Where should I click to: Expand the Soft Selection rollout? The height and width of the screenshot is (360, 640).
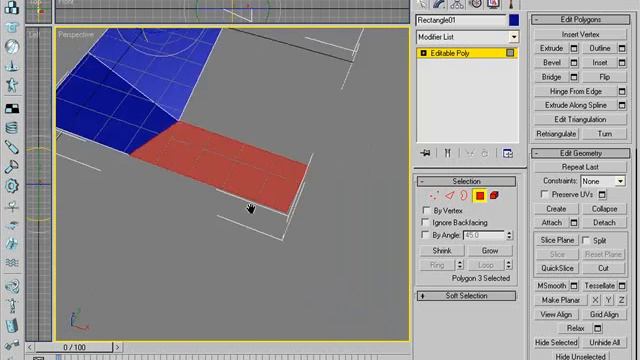pyautogui.click(x=466, y=296)
